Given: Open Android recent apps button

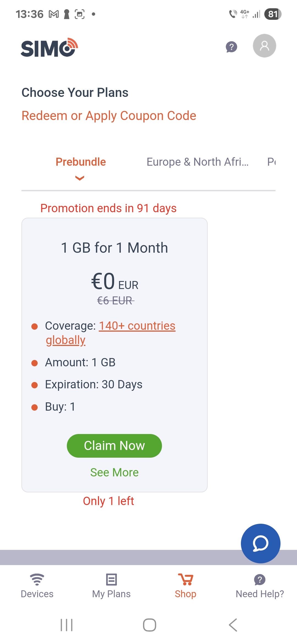Looking at the screenshot, I should pos(67,625).
